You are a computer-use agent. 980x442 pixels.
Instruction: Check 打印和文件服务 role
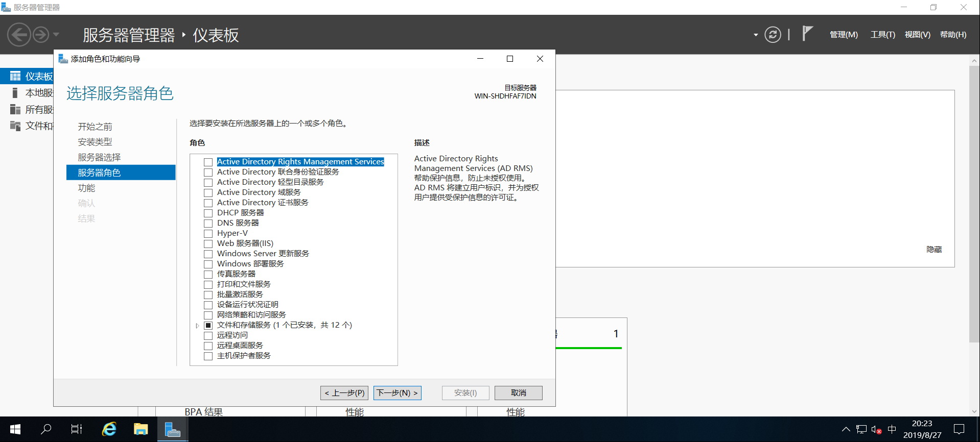[208, 285]
